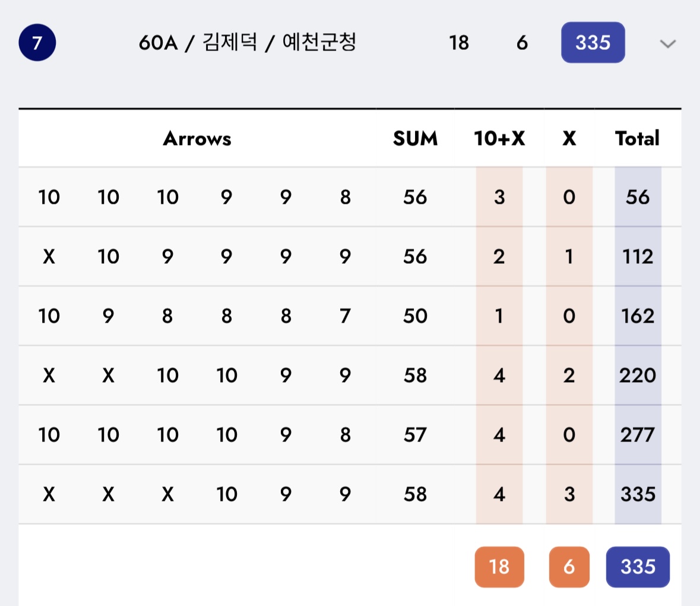
Task: Select the running total 112 cell
Action: [x=638, y=257]
